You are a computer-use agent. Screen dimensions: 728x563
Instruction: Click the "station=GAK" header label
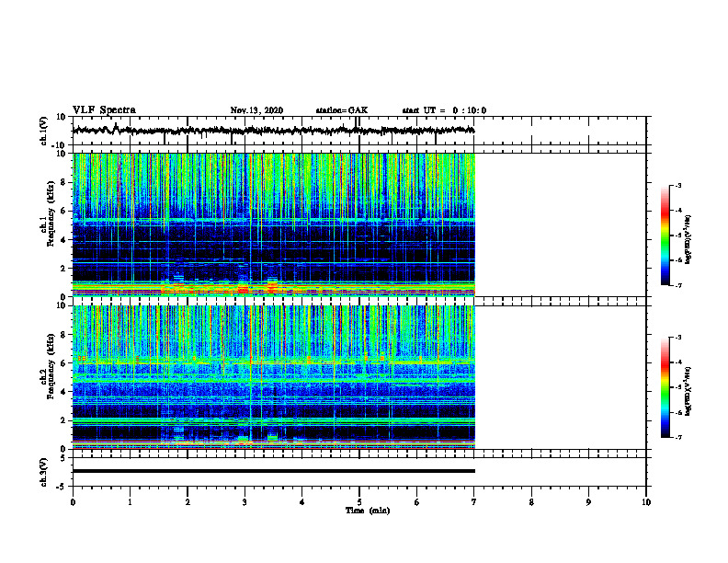click(x=342, y=110)
